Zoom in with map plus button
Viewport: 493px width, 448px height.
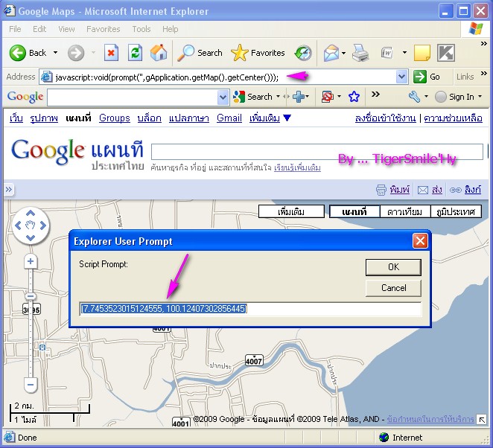(31, 261)
